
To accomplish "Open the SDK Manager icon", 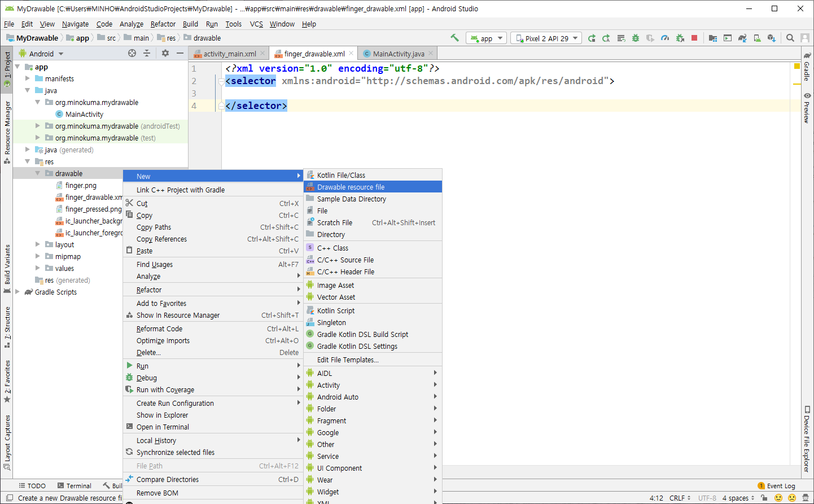I will coord(772,38).
